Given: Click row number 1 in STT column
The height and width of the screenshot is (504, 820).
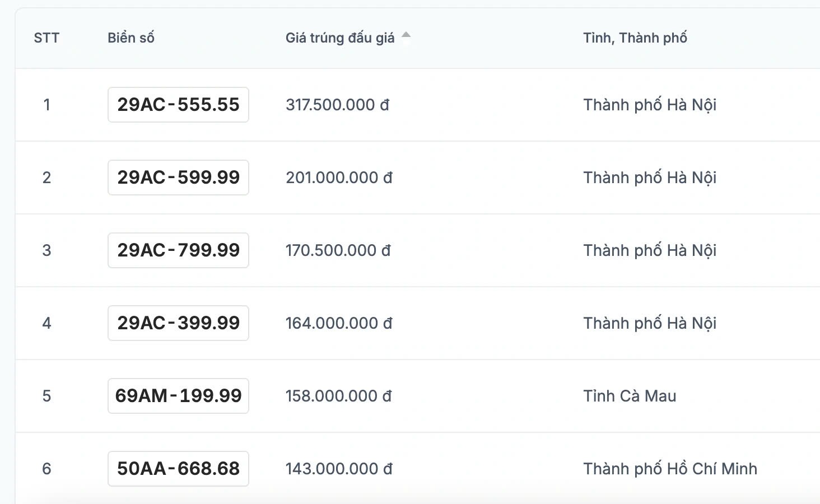Looking at the screenshot, I should [x=46, y=105].
